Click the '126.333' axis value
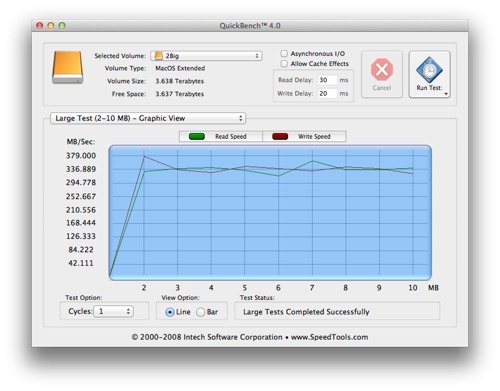The image size is (500, 391). pyautogui.click(x=81, y=236)
